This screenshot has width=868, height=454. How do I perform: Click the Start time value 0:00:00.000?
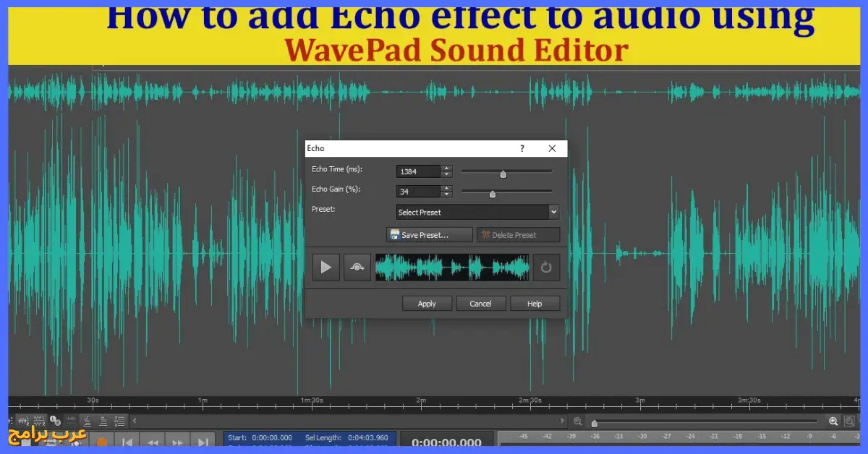click(272, 437)
